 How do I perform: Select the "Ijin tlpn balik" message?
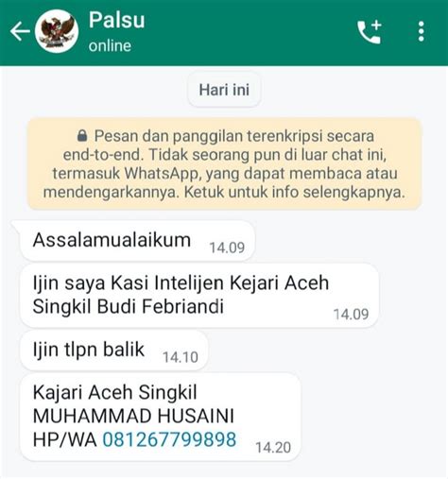(114, 351)
